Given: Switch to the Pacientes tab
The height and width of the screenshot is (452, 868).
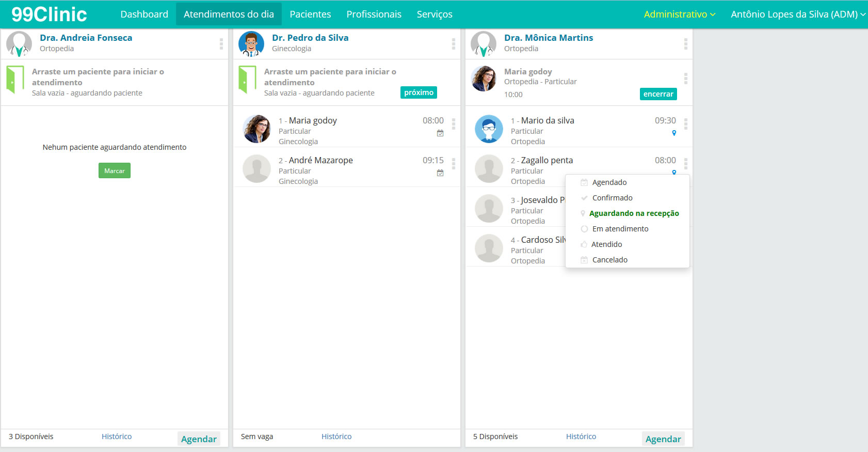Looking at the screenshot, I should 310,14.
